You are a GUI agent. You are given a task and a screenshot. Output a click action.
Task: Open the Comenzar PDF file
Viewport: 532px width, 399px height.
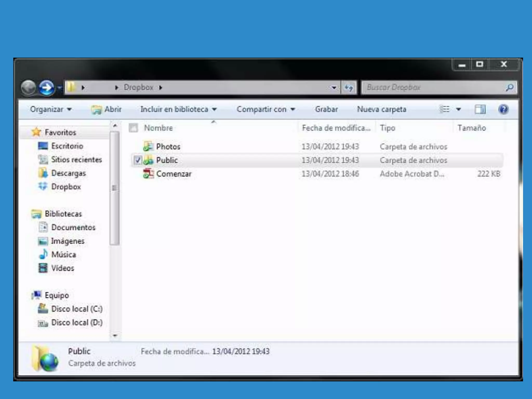[174, 174]
